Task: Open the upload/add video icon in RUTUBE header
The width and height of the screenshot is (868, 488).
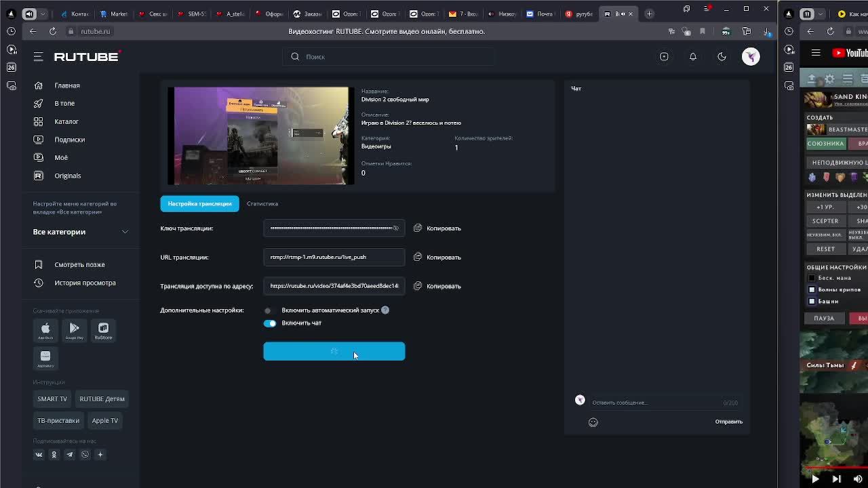Action: pos(664,57)
